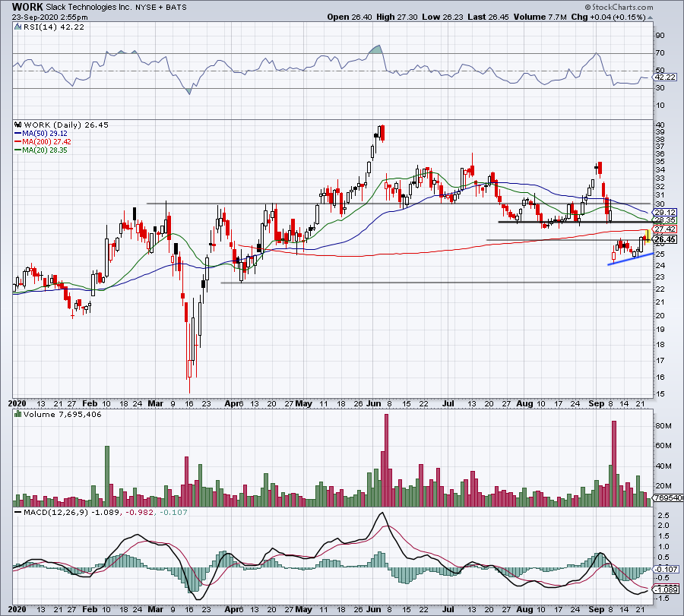The height and width of the screenshot is (616, 684).
Task: Click the 27.42 price tag on right axis
Action: click(x=665, y=229)
